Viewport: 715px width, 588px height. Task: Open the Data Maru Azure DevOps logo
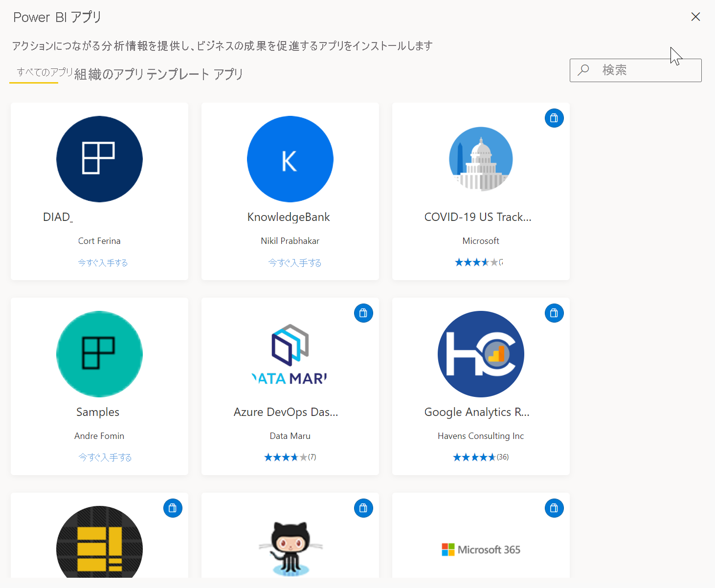(290, 354)
